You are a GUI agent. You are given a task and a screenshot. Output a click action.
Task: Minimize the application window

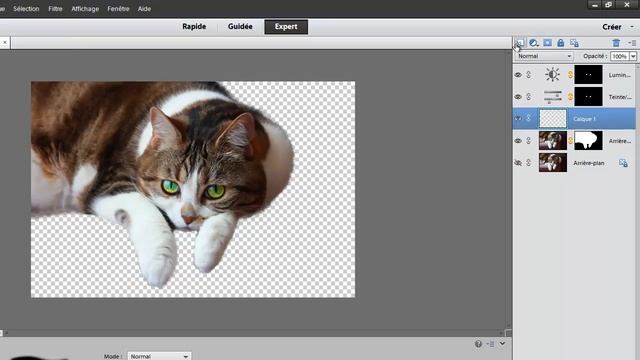point(595,5)
